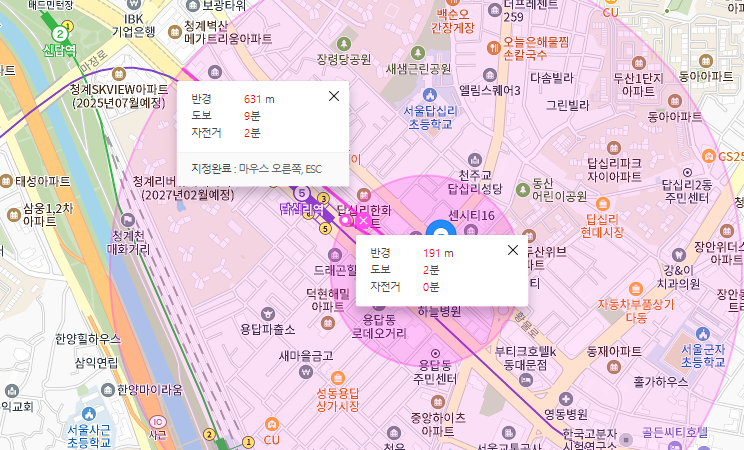Click the 한양마이라움 building icon

(108, 390)
